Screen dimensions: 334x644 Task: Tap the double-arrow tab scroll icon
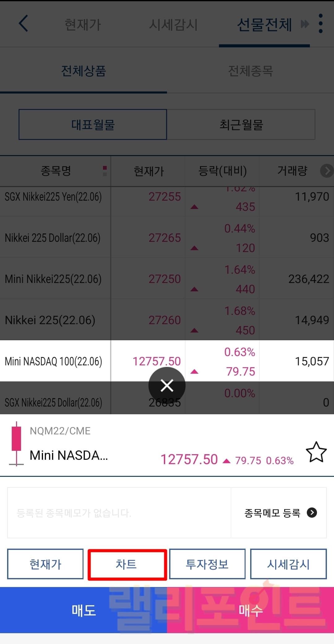(305, 24)
